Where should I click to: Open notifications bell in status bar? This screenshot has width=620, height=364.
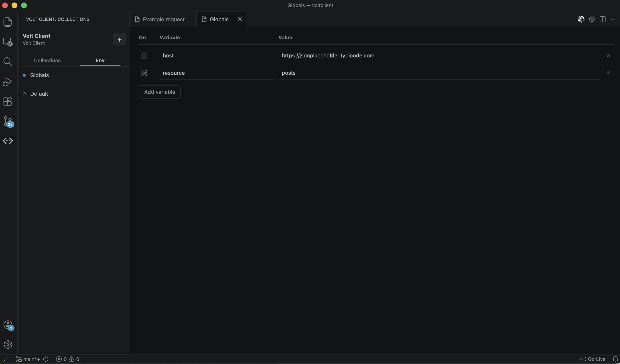(x=615, y=359)
